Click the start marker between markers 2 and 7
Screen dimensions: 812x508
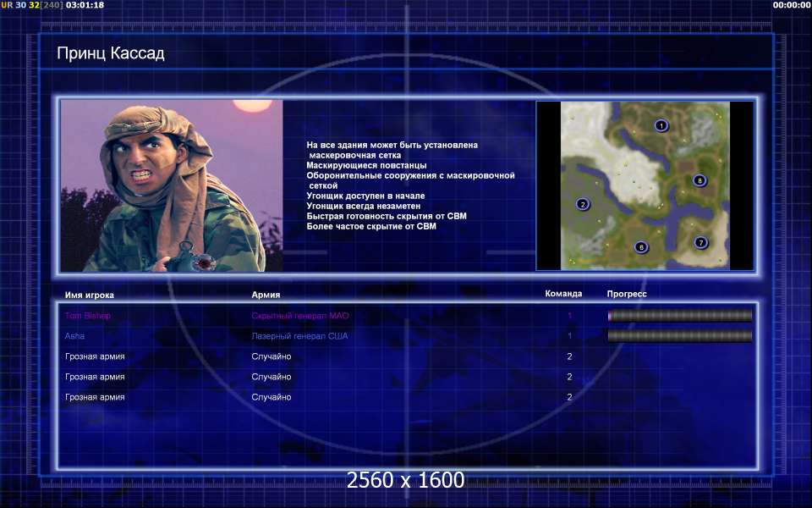click(641, 247)
